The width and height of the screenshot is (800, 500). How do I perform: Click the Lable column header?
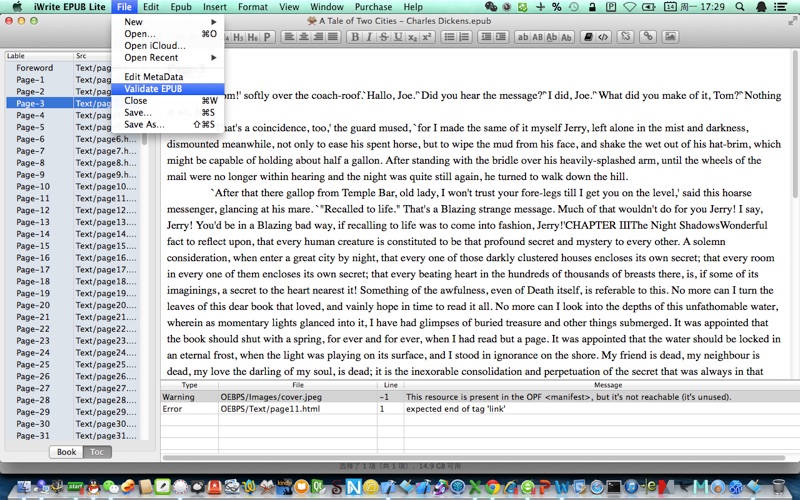(x=39, y=56)
